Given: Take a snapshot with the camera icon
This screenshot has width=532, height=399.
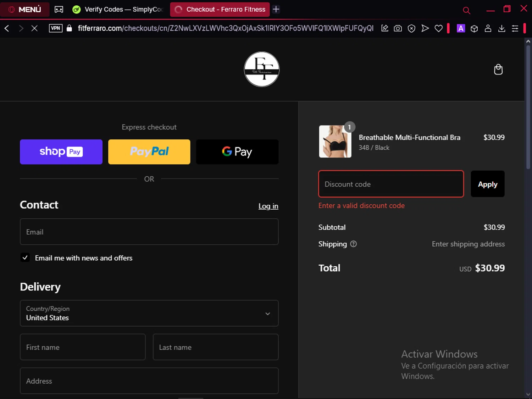Looking at the screenshot, I should (398, 28).
